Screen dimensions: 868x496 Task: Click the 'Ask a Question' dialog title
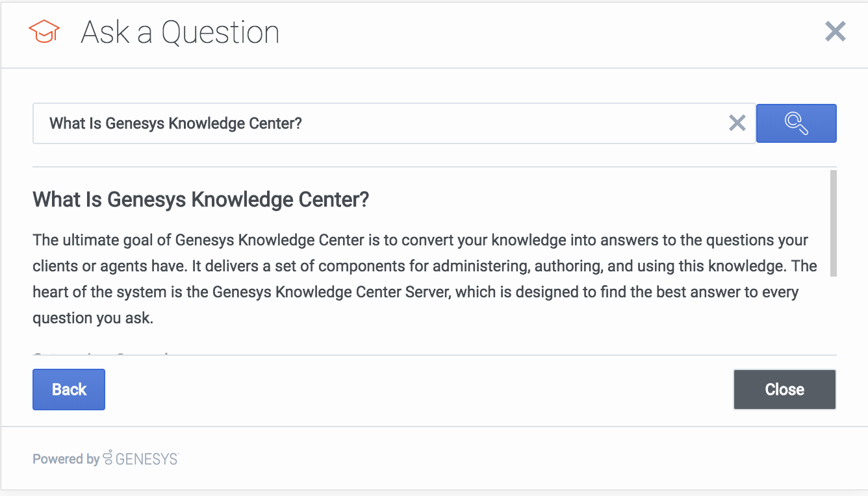[180, 32]
